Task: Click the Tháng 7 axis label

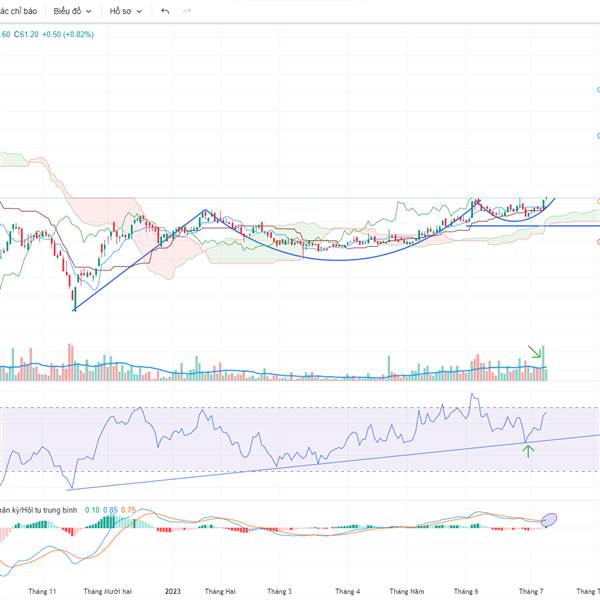Action: click(x=531, y=591)
